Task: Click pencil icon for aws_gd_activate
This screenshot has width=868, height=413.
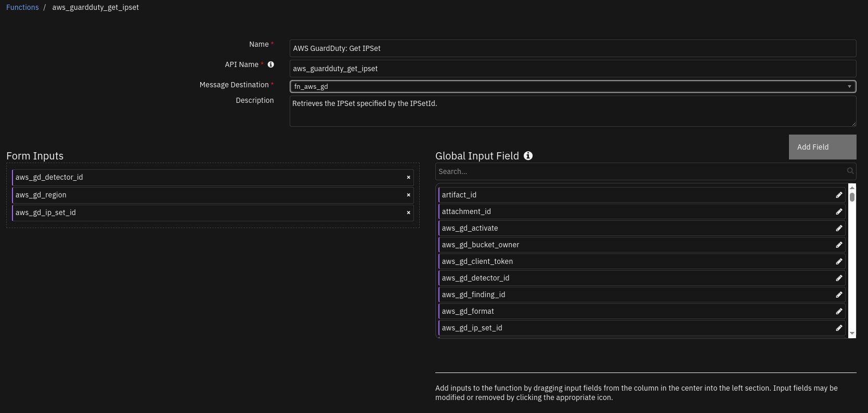Action: click(839, 228)
